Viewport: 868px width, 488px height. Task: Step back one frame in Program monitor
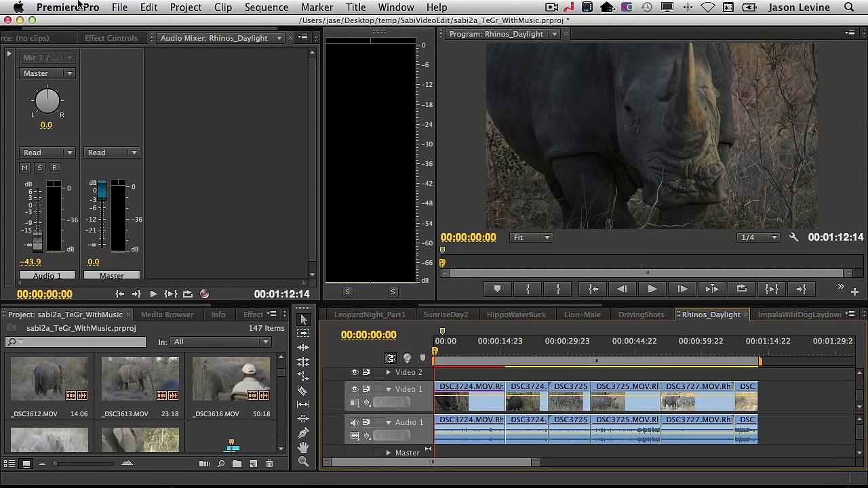coord(622,289)
